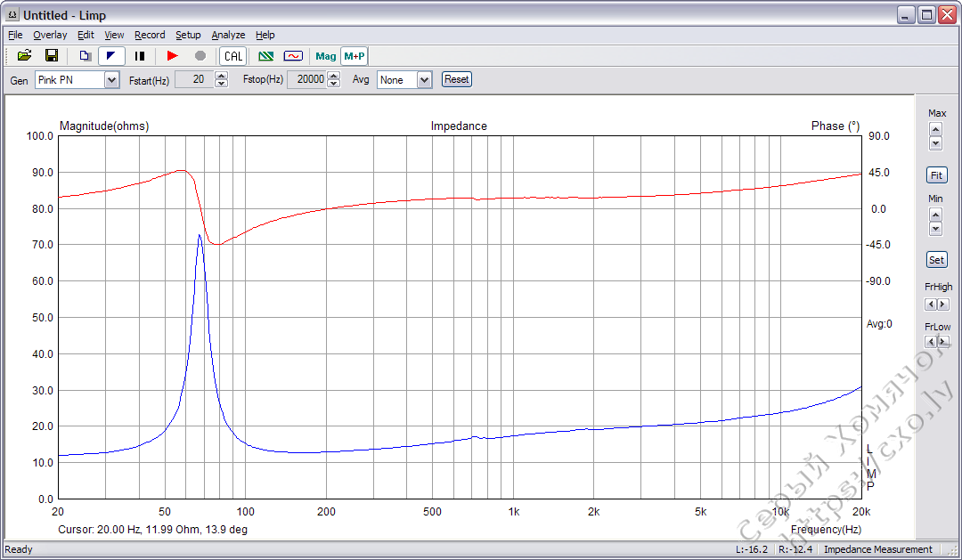Stop recording with the gray circle icon
Viewport: 962px width, 560px height.
pyautogui.click(x=200, y=55)
